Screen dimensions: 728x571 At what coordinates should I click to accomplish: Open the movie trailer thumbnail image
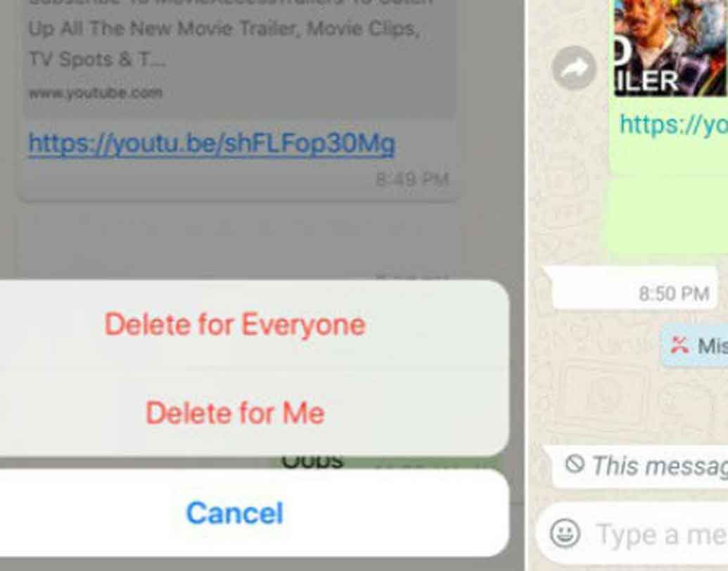[670, 48]
